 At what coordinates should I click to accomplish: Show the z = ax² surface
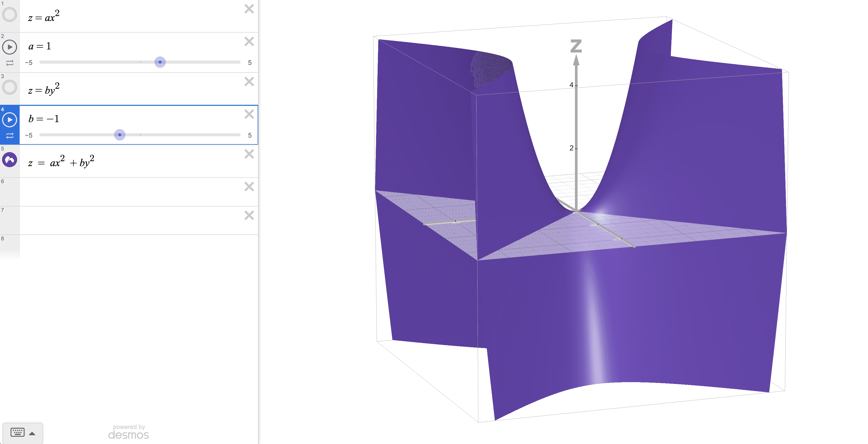point(9,15)
